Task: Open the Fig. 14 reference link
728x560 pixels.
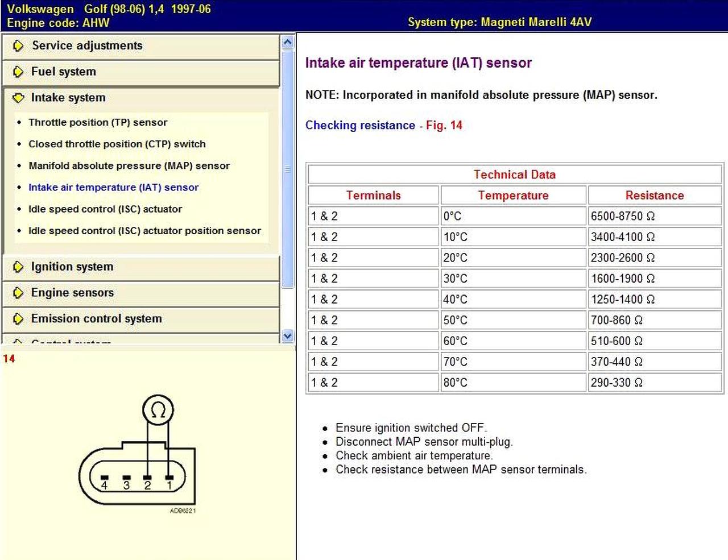Action: [444, 125]
